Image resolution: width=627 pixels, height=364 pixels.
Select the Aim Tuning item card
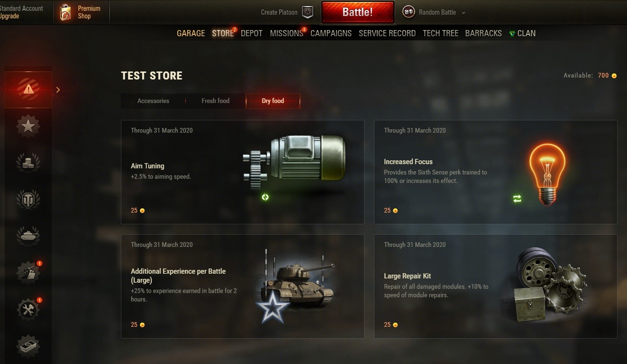pyautogui.click(x=243, y=172)
